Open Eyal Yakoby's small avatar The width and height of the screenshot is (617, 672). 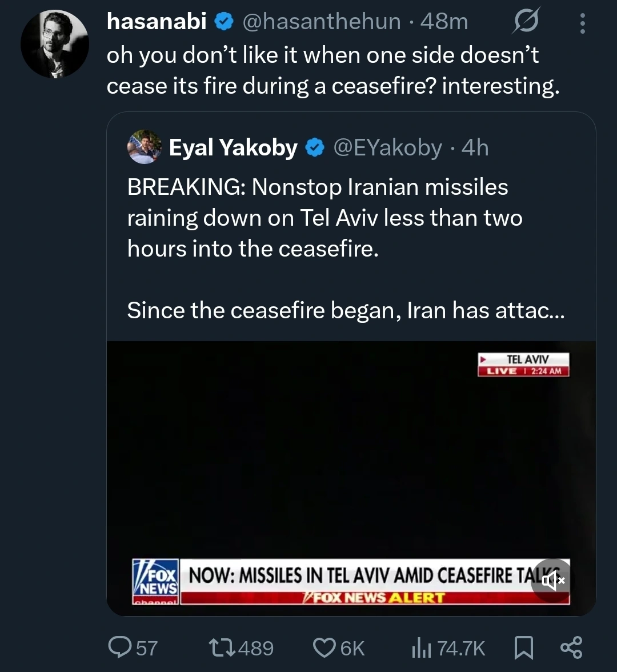click(x=143, y=147)
